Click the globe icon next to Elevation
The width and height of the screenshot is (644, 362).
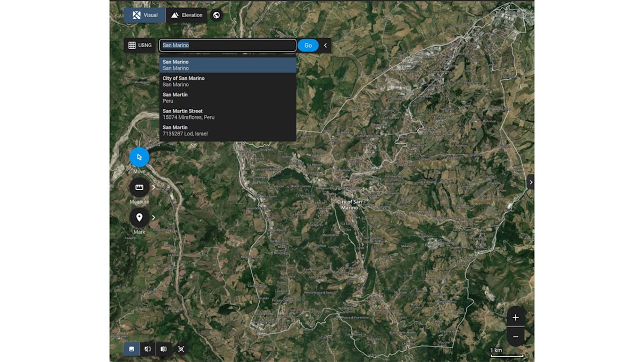pyautogui.click(x=216, y=15)
